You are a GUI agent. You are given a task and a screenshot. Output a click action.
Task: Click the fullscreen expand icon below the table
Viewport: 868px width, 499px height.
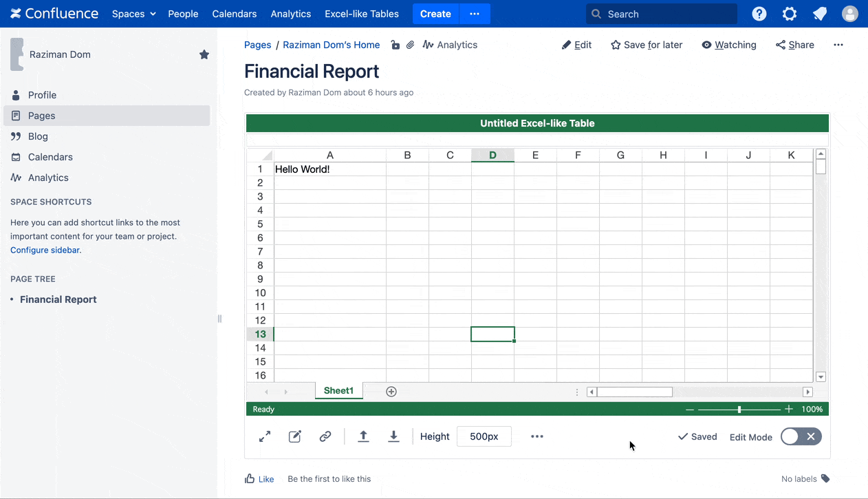click(265, 436)
